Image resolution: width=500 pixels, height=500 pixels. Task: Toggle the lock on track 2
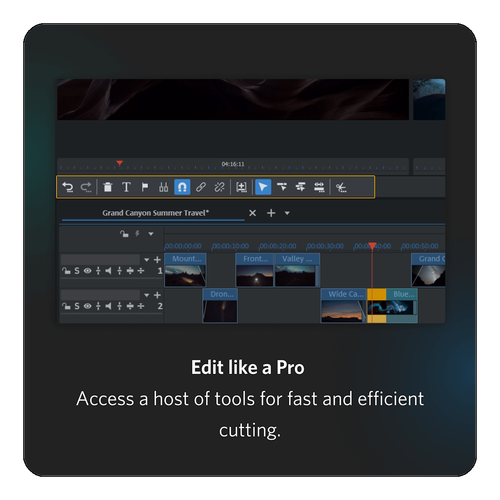click(x=66, y=306)
